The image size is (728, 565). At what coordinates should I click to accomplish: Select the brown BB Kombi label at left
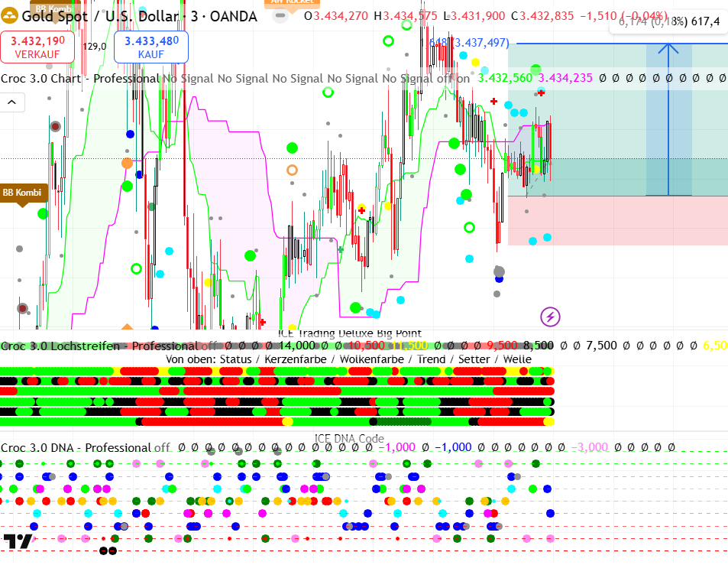point(23,193)
